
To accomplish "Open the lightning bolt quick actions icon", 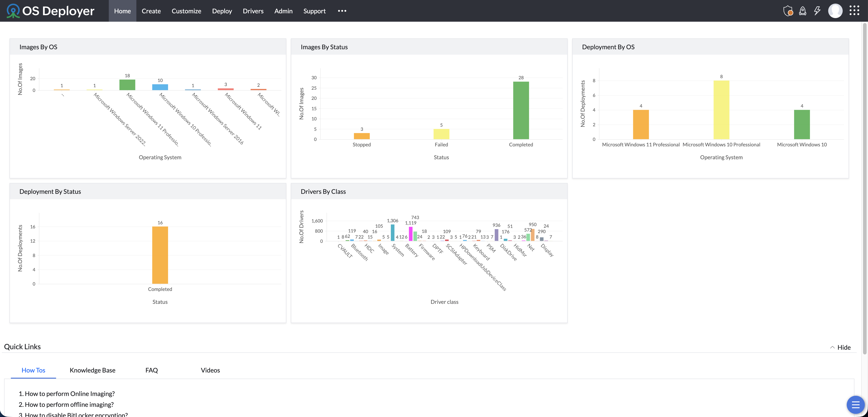I will [817, 11].
